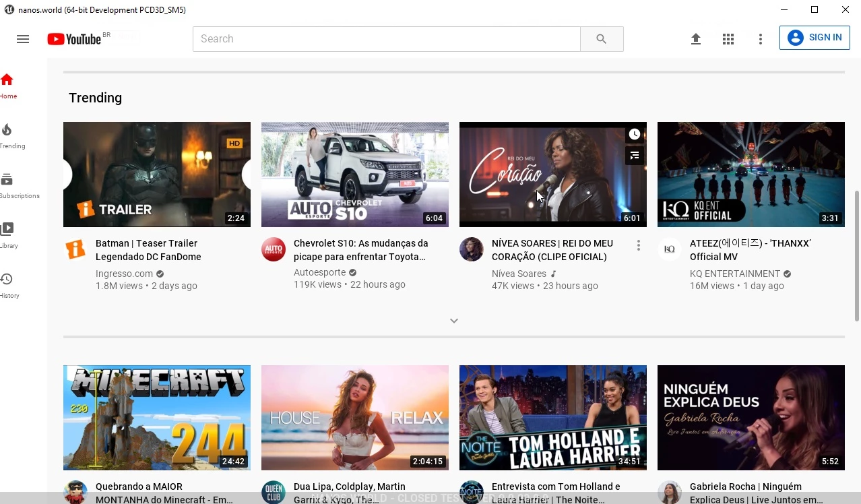861x504 pixels.
Task: Click Unreal Engine icon in title bar
Action: 8,9
